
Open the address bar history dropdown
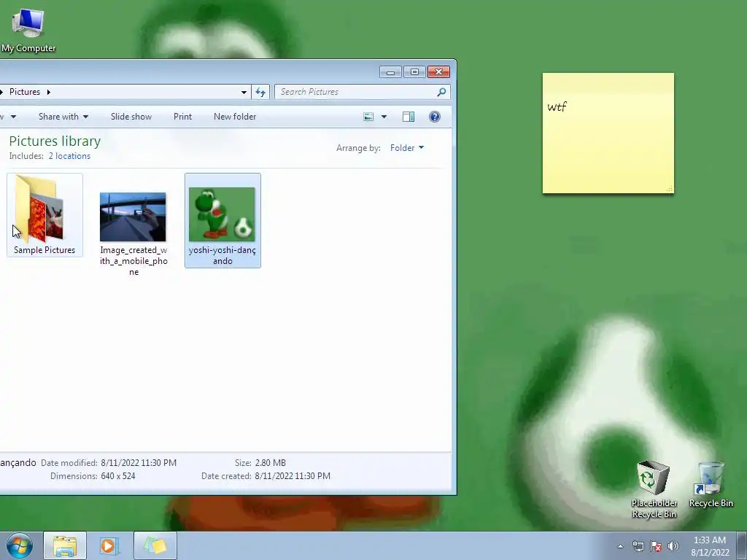coord(244,92)
